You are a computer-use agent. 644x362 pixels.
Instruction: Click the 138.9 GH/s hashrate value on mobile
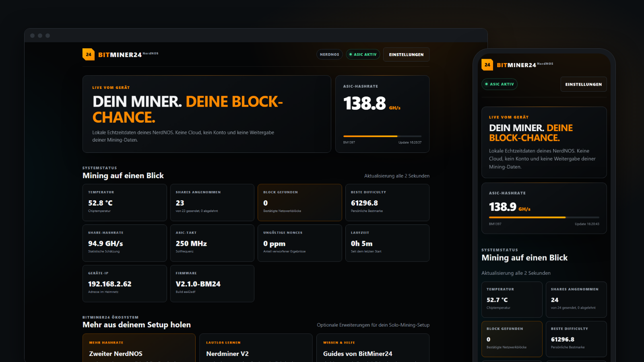(510, 207)
